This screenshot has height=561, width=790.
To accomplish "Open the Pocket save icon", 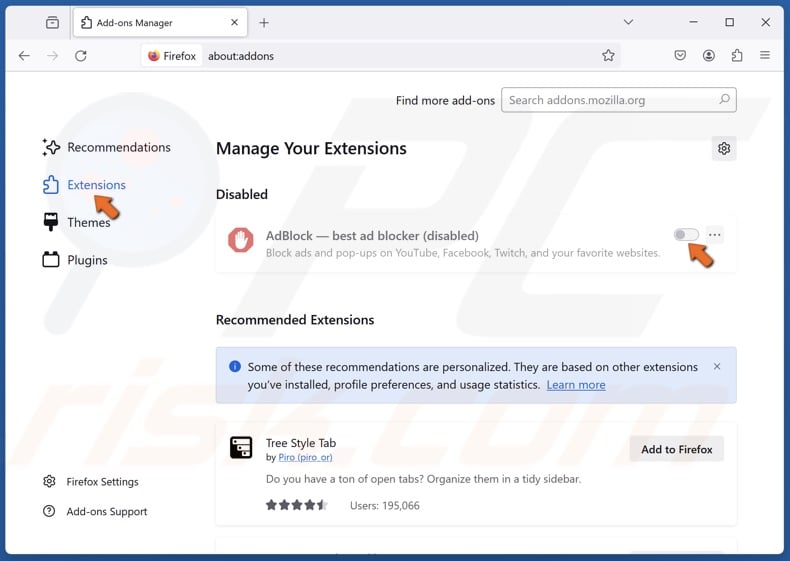I will pos(680,55).
